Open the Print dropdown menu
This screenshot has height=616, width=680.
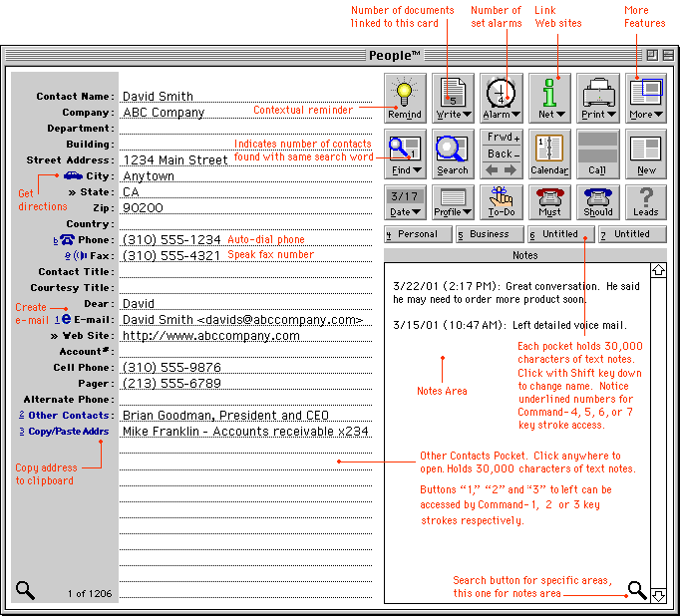click(x=598, y=98)
